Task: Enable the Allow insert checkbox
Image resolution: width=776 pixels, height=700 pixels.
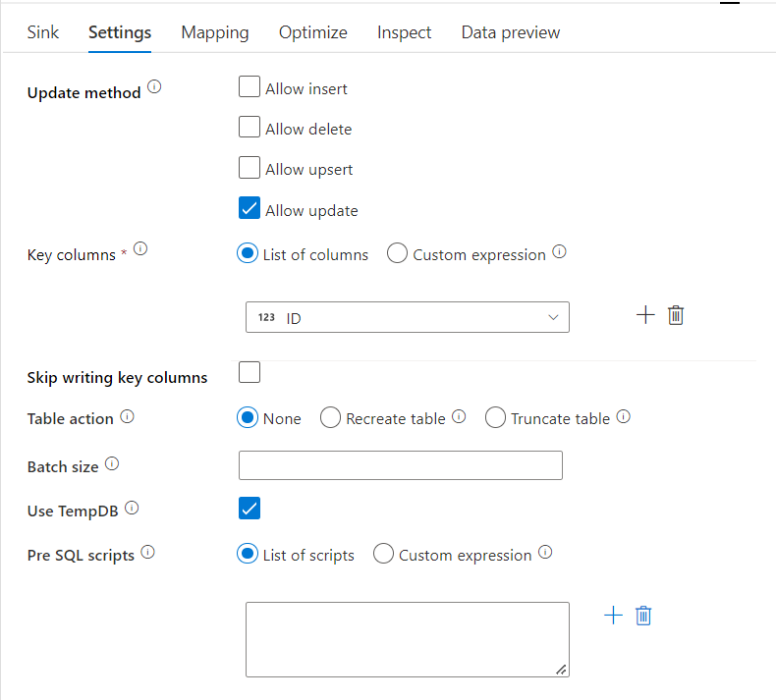Action: [x=249, y=87]
